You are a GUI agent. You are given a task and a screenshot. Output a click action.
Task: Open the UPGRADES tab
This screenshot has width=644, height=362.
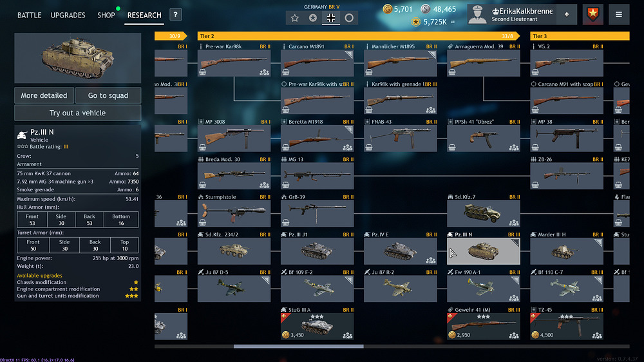pyautogui.click(x=68, y=15)
